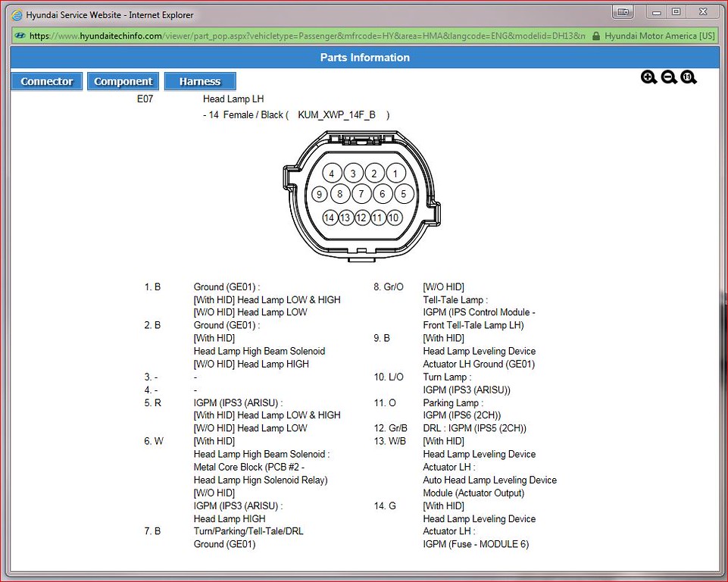This screenshot has width=728, height=582.
Task: Open the Connector tab
Action: (46, 81)
